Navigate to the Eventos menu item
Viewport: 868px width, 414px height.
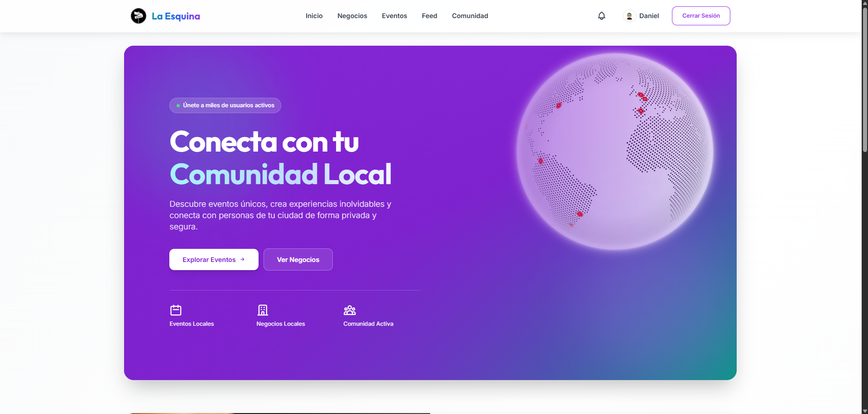click(394, 16)
